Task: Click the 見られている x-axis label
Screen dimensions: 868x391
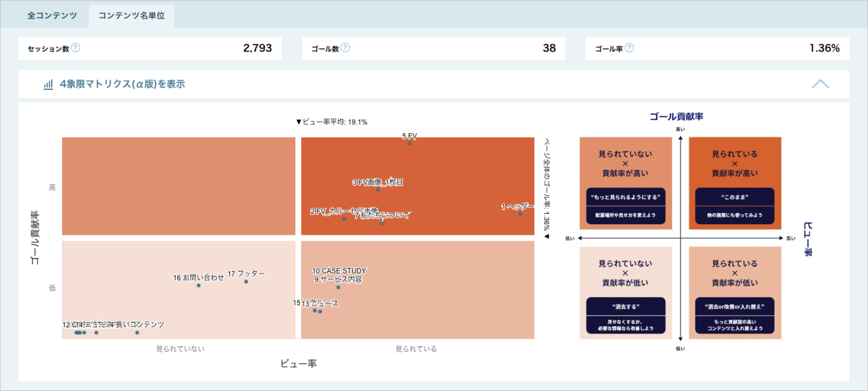Action: click(x=416, y=349)
